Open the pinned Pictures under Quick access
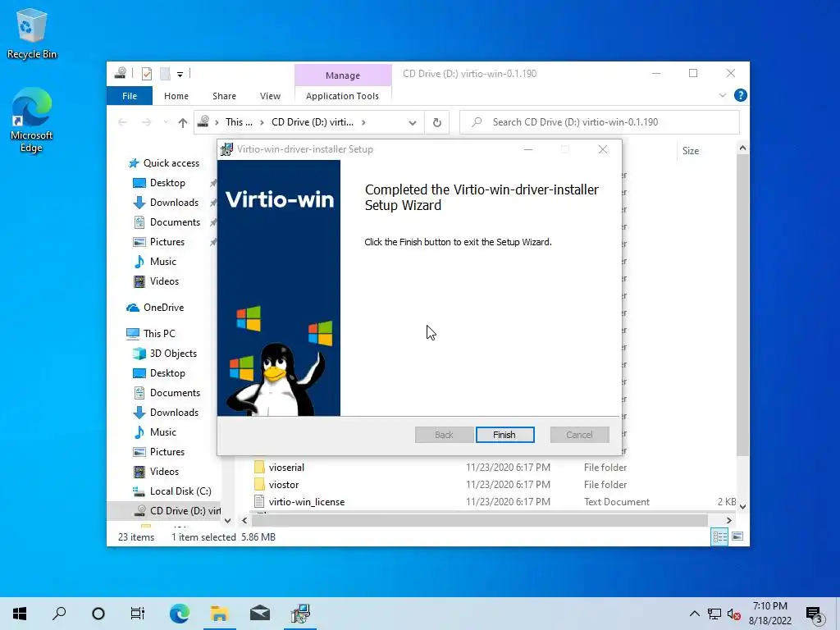 pos(167,242)
